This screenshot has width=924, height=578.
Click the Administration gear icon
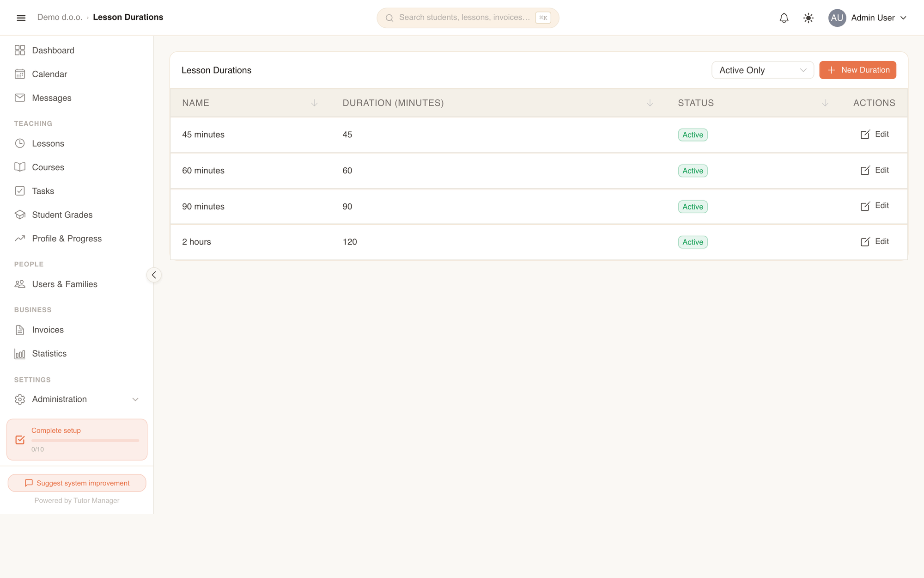pos(20,399)
